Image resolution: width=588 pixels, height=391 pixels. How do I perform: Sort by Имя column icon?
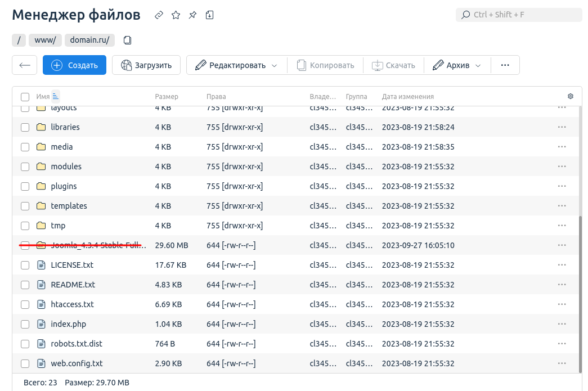point(56,96)
